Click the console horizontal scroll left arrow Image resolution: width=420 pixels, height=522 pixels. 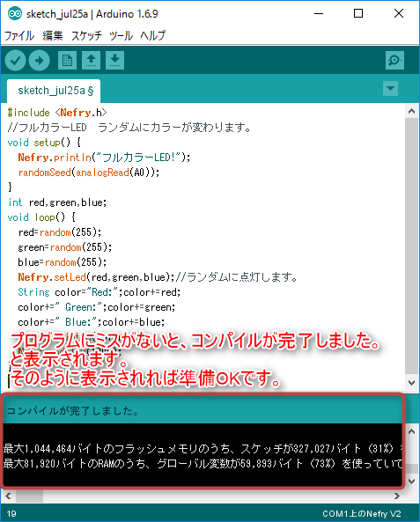click(8, 496)
